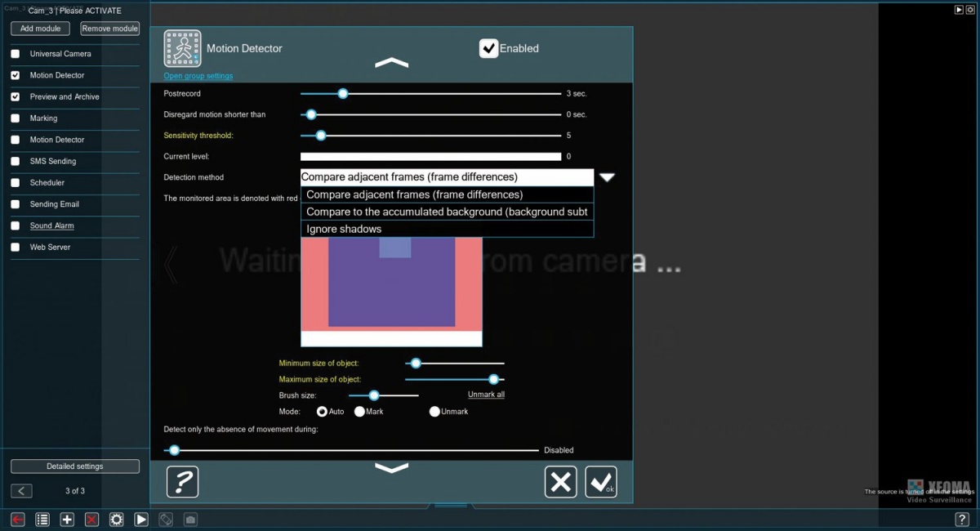Choose Compare adjacent frames option in list
Image resolution: width=980 pixels, height=531 pixels.
(447, 194)
